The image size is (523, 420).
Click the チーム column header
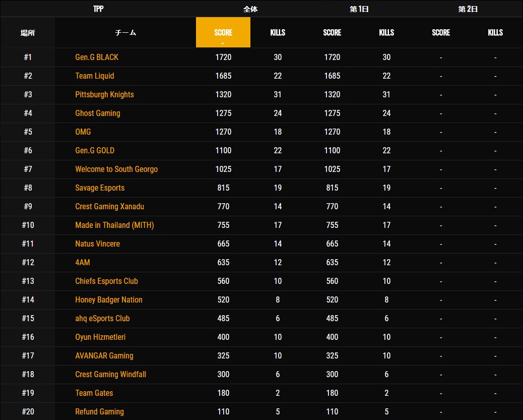pyautogui.click(x=125, y=32)
